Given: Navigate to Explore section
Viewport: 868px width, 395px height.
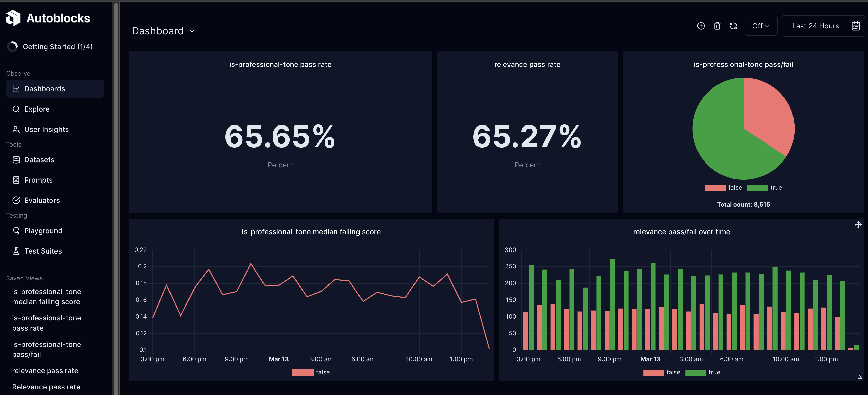Looking at the screenshot, I should coord(36,109).
